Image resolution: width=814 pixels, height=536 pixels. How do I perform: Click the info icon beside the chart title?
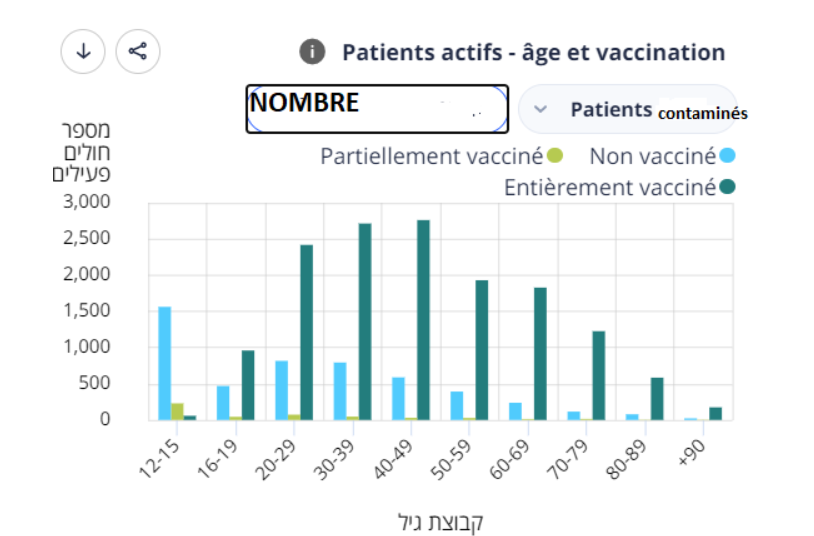pyautogui.click(x=313, y=52)
